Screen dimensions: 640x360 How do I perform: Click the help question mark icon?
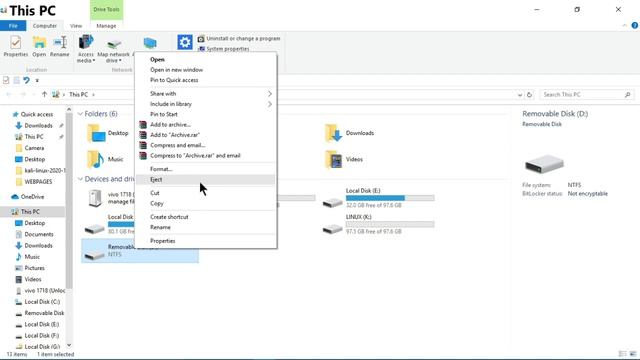(x=635, y=25)
